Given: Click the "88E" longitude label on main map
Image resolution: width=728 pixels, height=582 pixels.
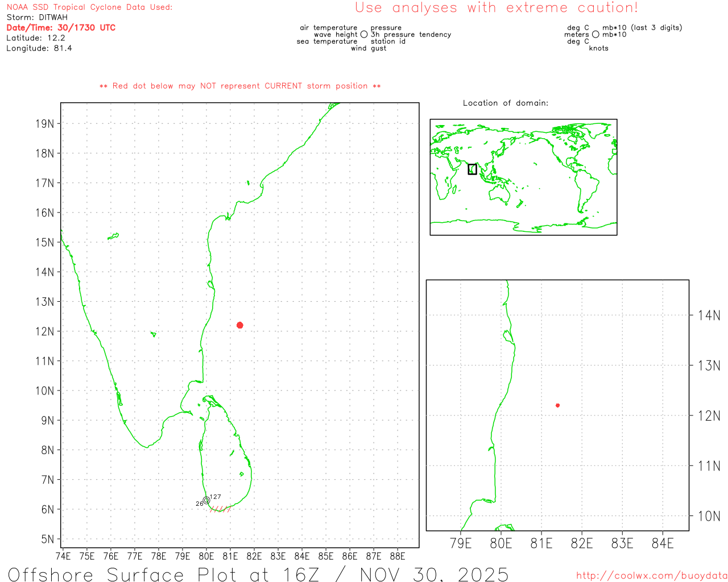Looking at the screenshot, I should point(398,556).
